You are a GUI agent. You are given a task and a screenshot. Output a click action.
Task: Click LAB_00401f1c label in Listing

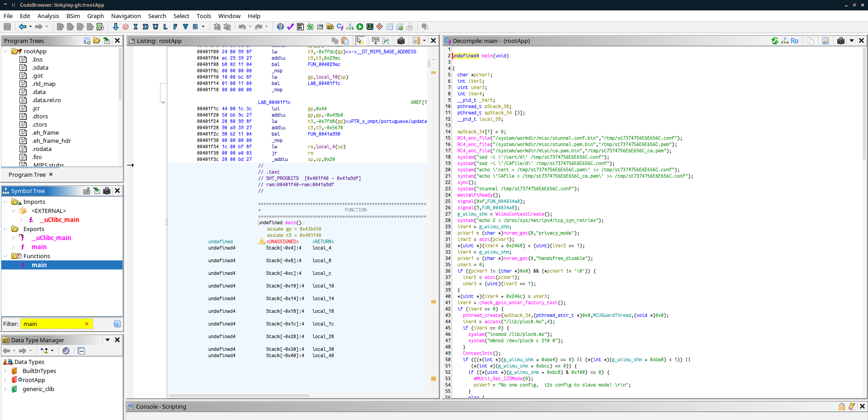(x=274, y=102)
